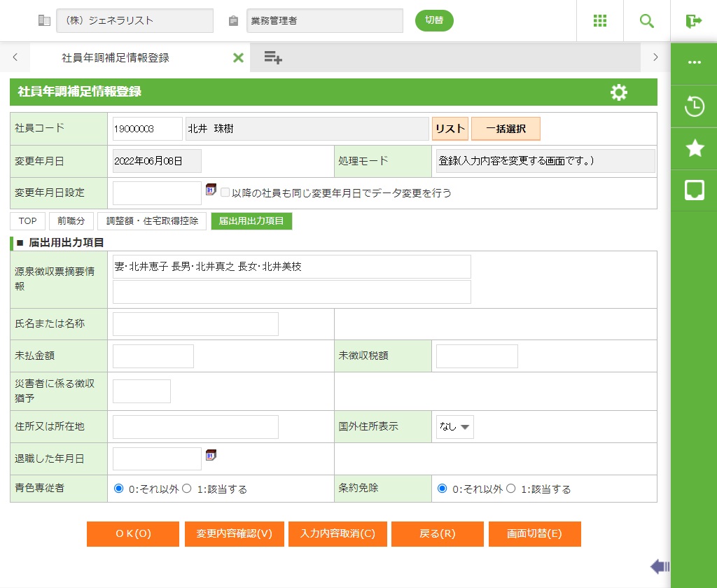The width and height of the screenshot is (717, 588).
Task: Switch to 調整額・住宅取得控除 tab
Action: click(x=152, y=221)
